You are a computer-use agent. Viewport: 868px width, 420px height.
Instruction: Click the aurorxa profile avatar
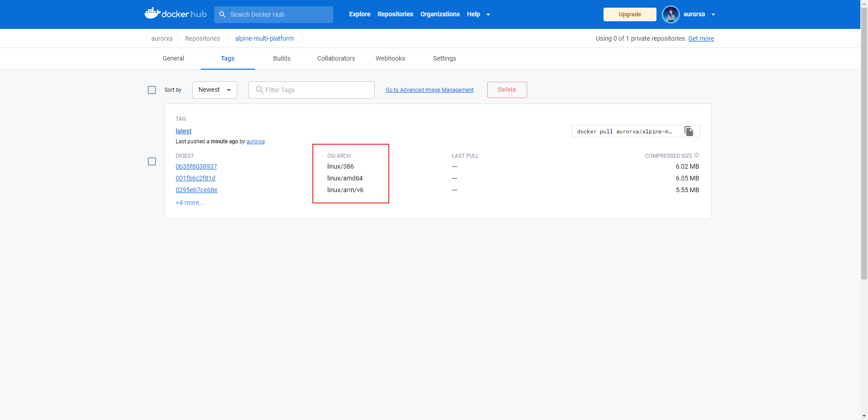tap(670, 14)
